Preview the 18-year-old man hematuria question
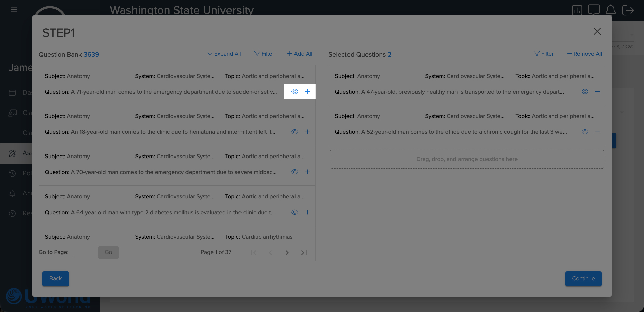 point(294,132)
